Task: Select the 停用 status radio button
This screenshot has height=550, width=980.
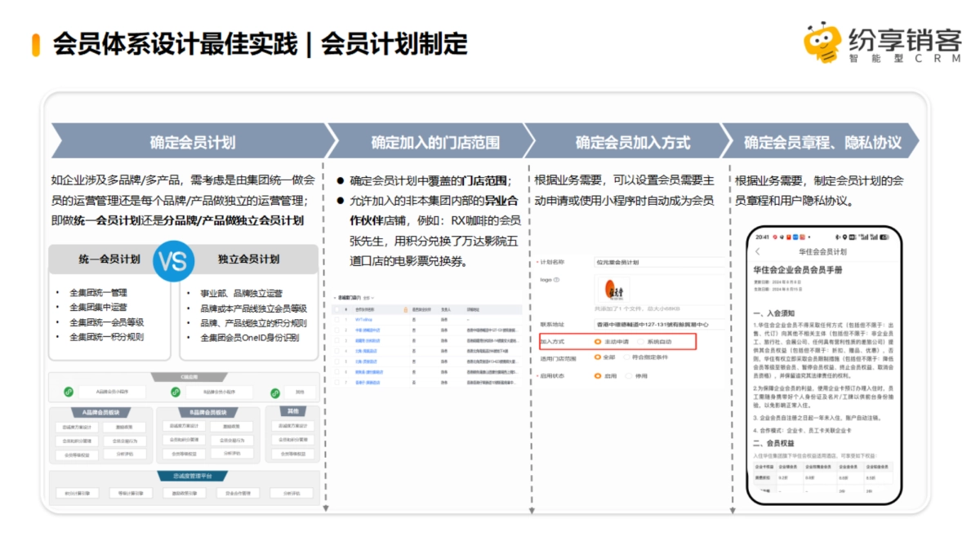Action: point(629,376)
